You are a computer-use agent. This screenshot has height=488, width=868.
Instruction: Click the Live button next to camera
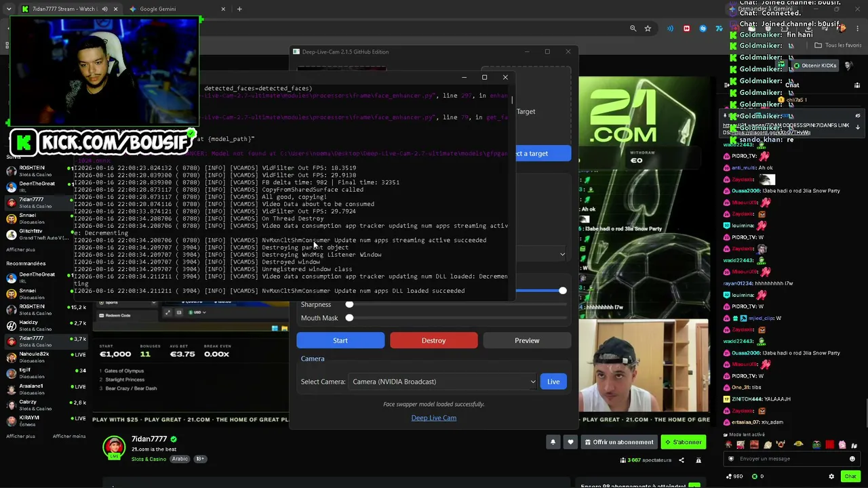[553, 382]
